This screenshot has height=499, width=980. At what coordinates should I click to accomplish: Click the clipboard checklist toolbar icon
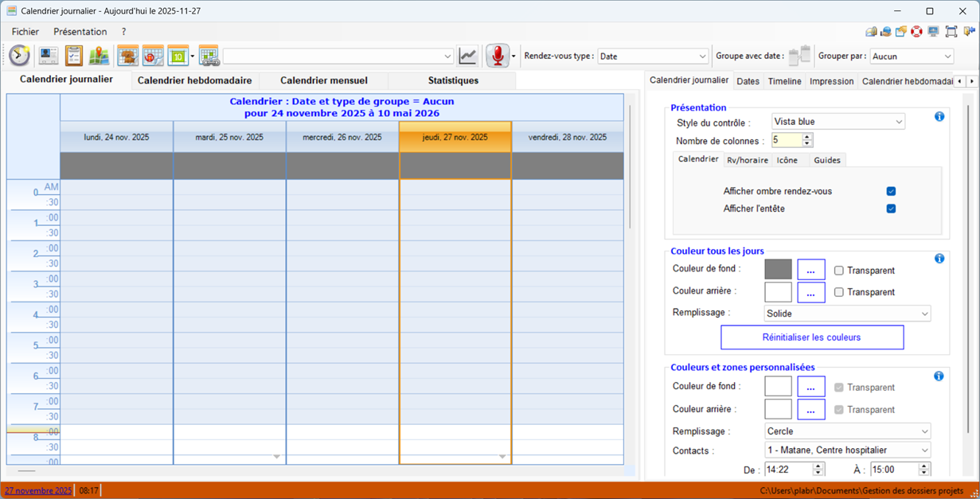point(74,56)
